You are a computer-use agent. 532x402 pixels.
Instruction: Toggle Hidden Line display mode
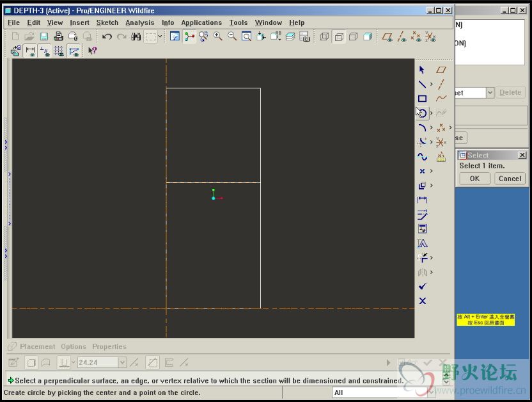(339, 36)
